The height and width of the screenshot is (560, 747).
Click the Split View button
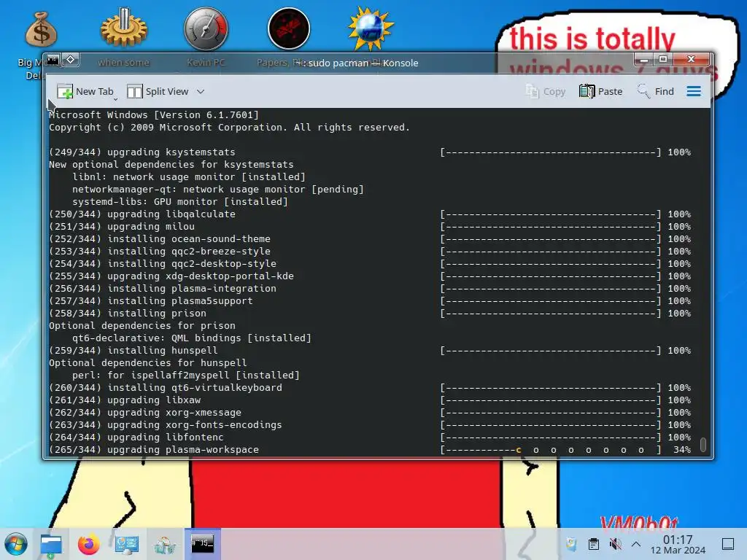pyautogui.click(x=158, y=91)
